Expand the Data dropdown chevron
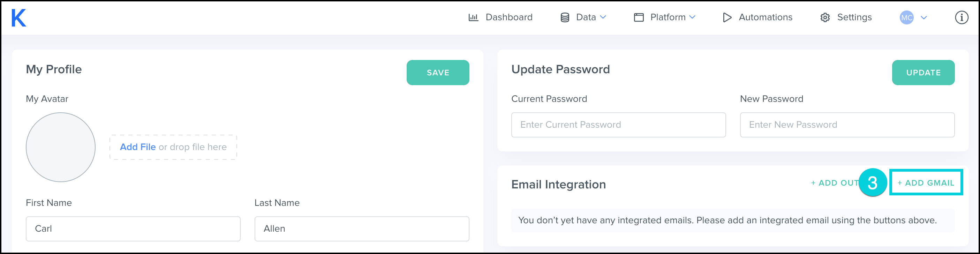Image resolution: width=980 pixels, height=254 pixels. 603,17
